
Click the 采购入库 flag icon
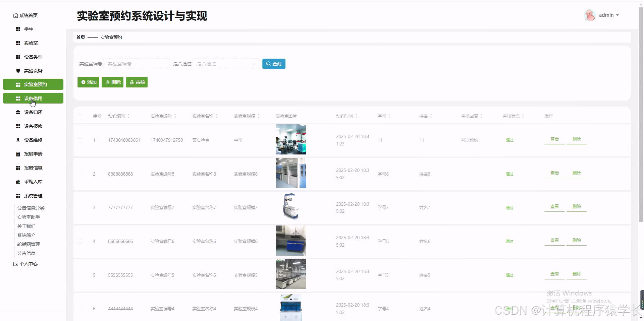(18, 182)
